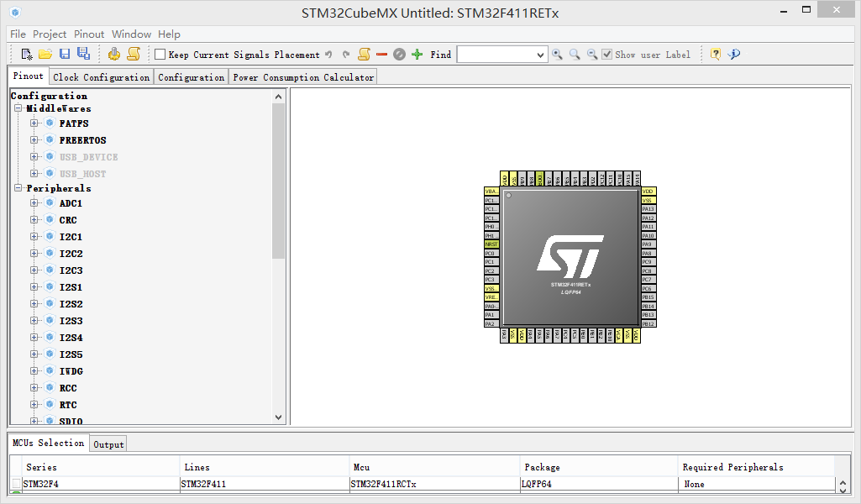Click the FREERTOS cube icon

click(x=50, y=139)
